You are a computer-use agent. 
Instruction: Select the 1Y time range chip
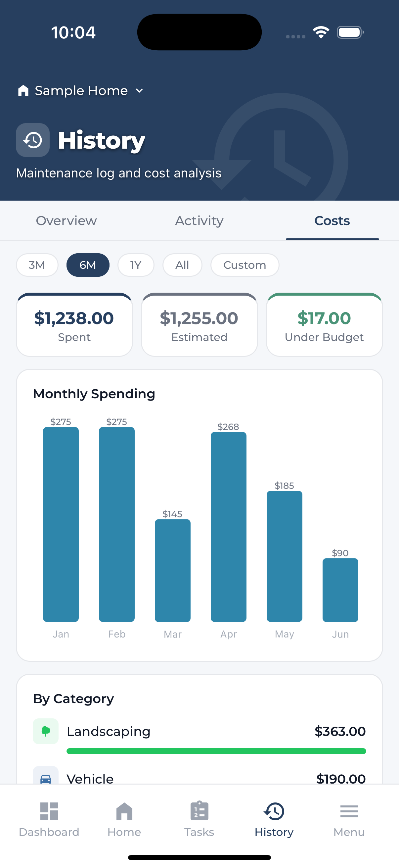coord(136,265)
